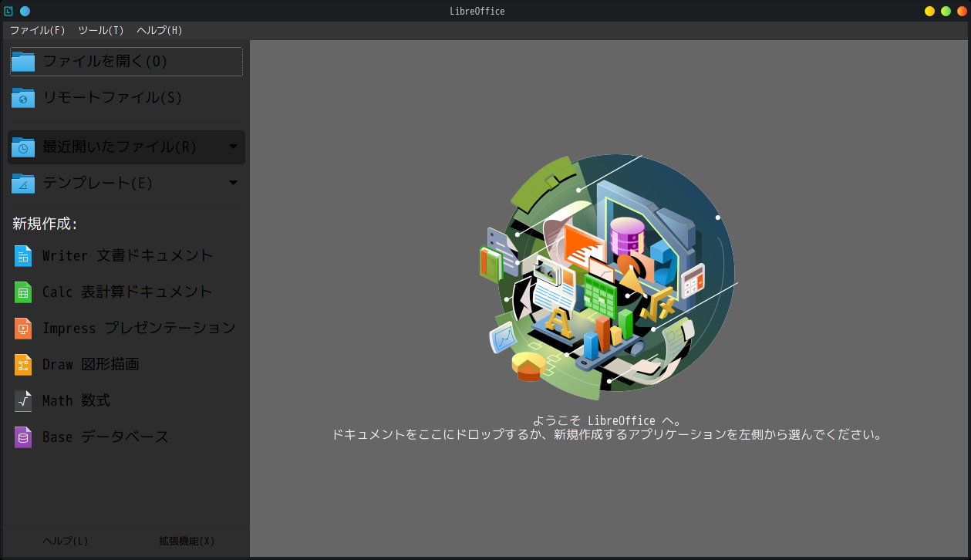
Task: Click the remote files globe folder icon
Action: tap(23, 98)
